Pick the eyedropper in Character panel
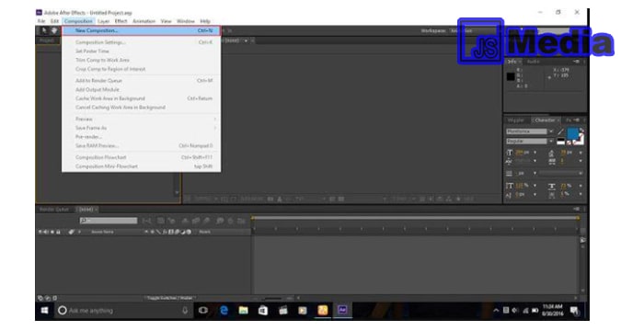Viewport: 644px width, 331px height. (561, 131)
